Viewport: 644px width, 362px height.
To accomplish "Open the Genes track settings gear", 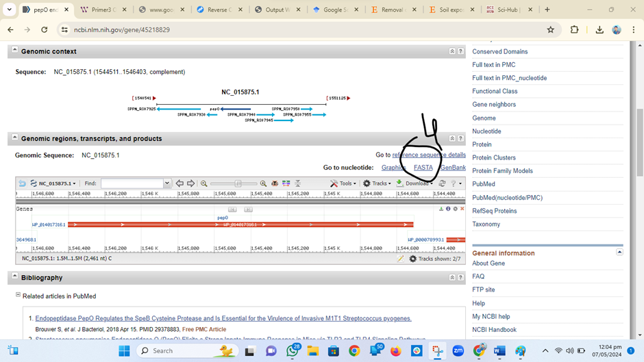I will (455, 209).
